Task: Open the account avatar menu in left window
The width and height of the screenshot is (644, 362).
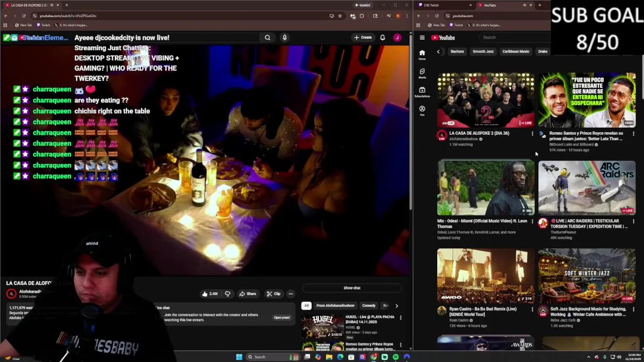Action: point(397,37)
